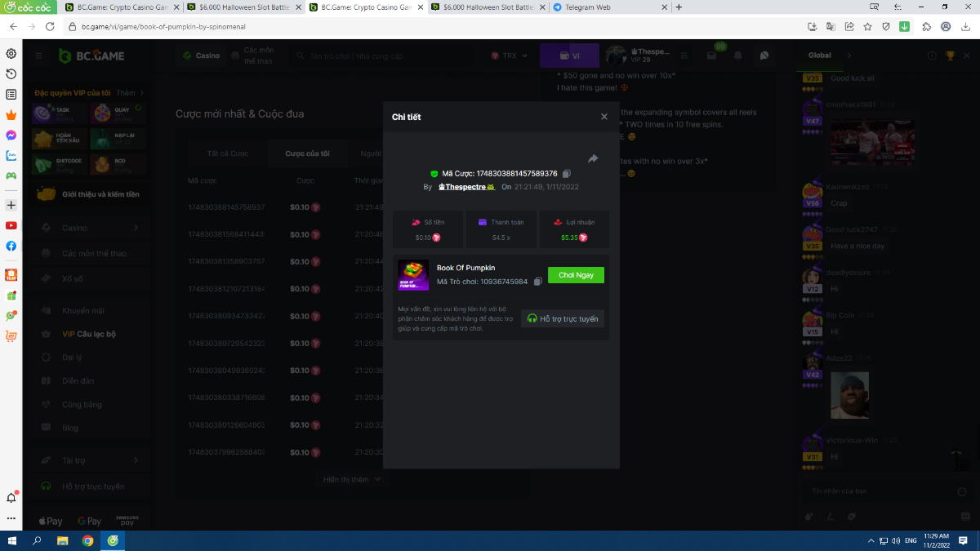980x551 pixels.
Task: Click Book Of Pumpkin game thumbnail
Action: pos(413,275)
